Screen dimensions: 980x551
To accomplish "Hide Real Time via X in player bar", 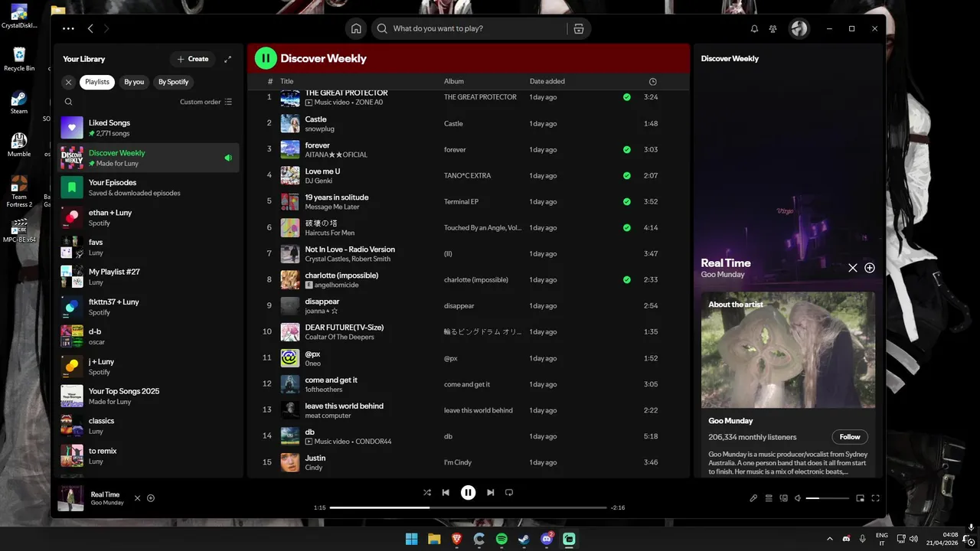I will click(138, 498).
